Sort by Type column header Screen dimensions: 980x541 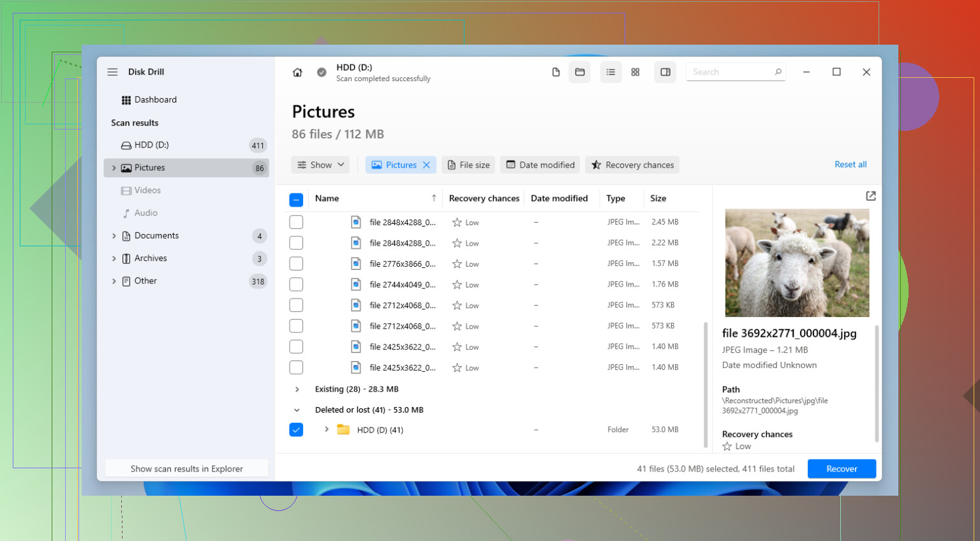pos(616,198)
